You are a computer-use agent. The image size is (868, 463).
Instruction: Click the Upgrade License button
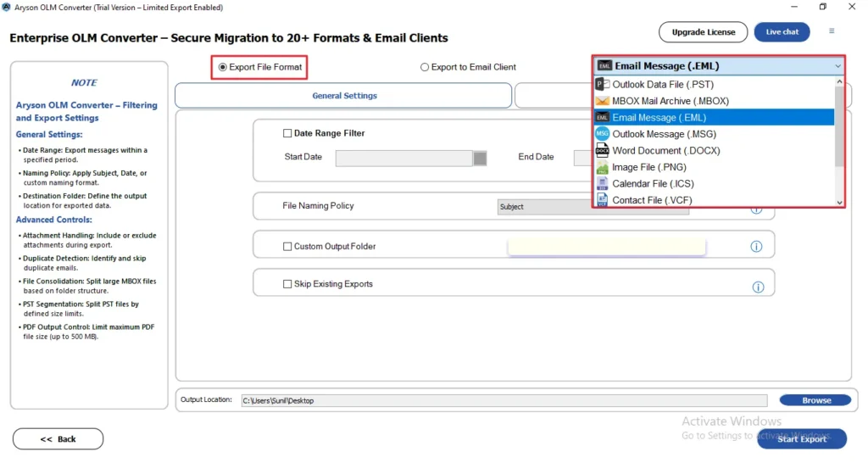[x=703, y=32]
